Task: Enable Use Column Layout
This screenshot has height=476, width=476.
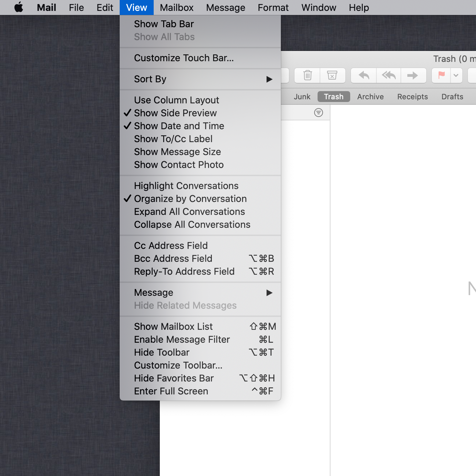Action: pos(200,100)
